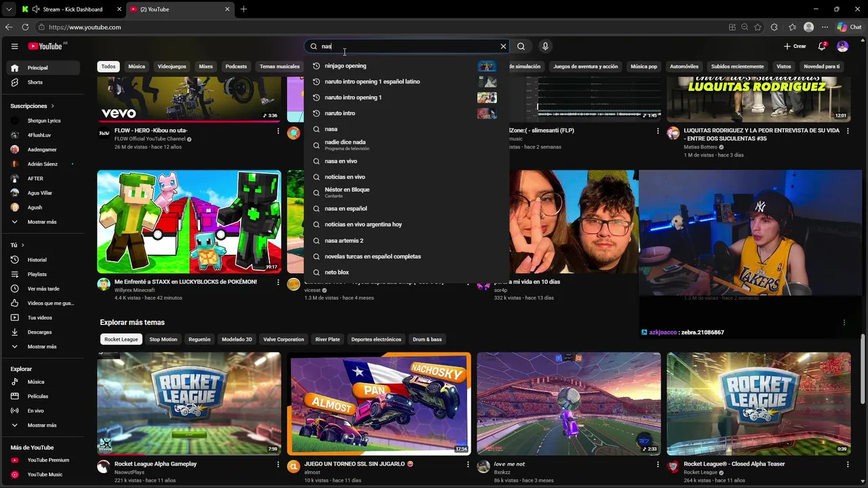The image size is (868, 488).
Task: Open the 'JUEGO UN TORNEO SSL' video thumbnail
Action: (379, 404)
